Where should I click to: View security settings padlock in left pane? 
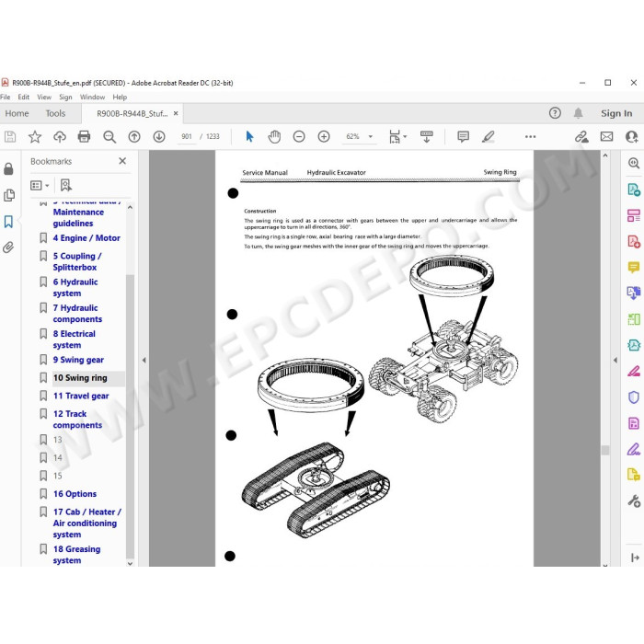tap(8, 168)
